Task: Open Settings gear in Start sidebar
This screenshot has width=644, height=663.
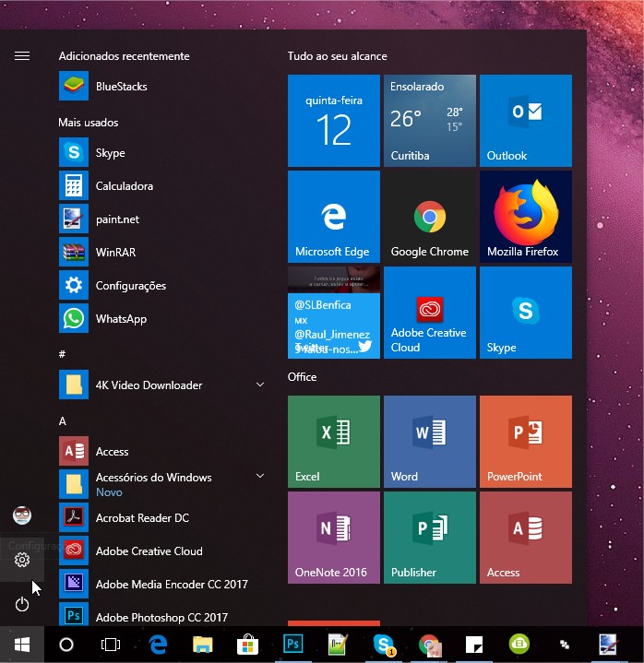Action: point(22,560)
